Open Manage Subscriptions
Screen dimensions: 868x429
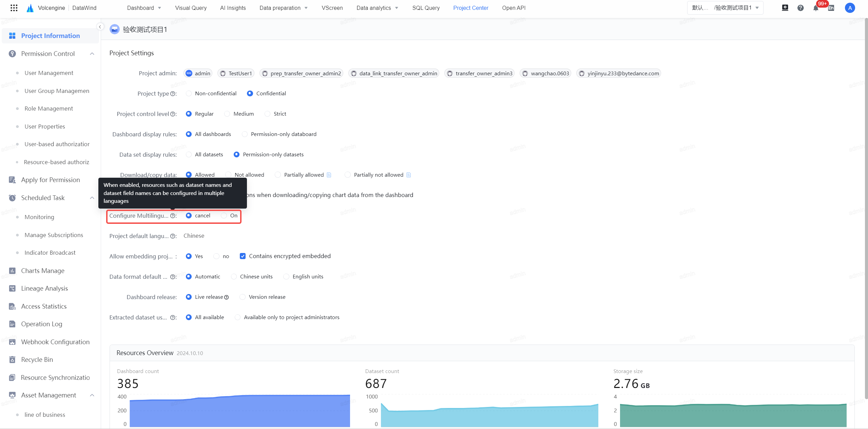coord(54,235)
